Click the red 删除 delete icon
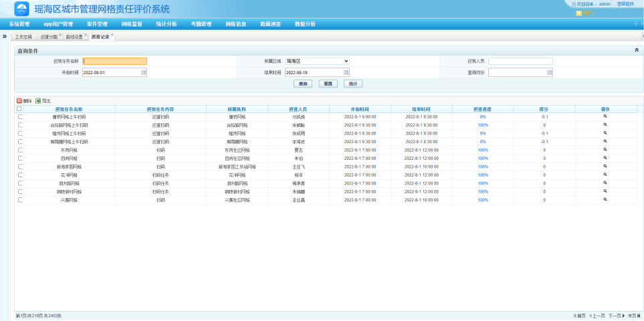 tap(19, 100)
